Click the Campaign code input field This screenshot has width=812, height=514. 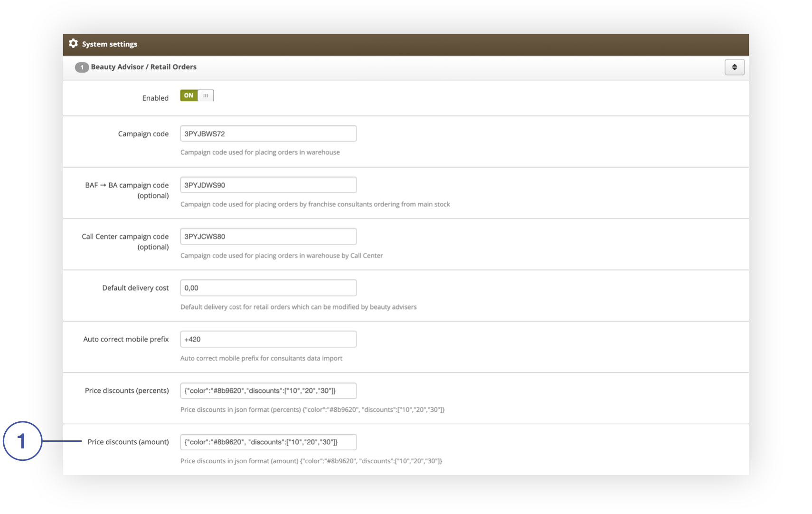point(268,133)
